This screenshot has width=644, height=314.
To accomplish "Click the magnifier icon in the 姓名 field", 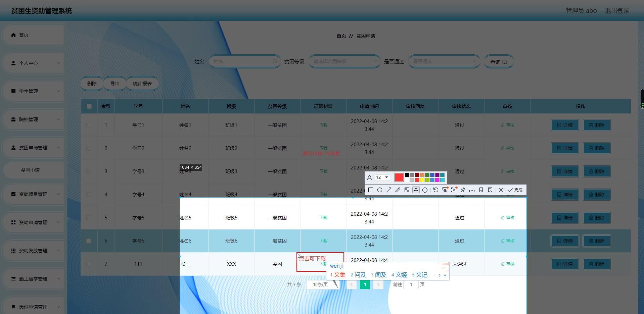I will pos(275,61).
